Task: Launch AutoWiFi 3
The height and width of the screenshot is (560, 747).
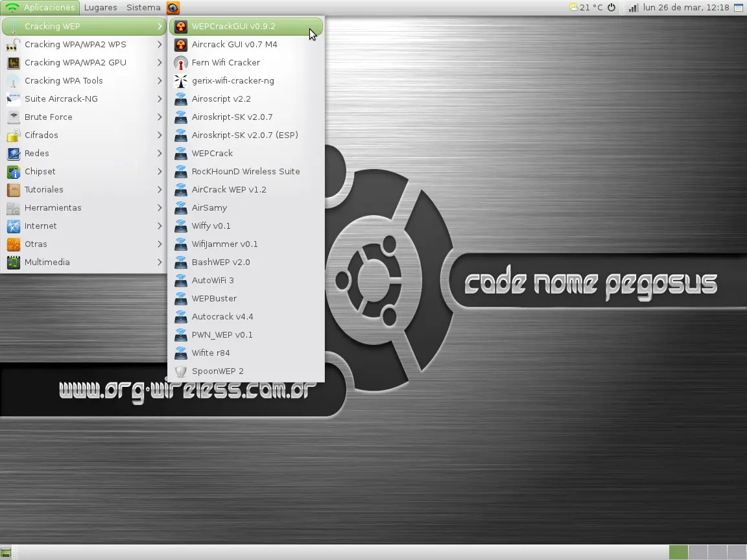Action: pyautogui.click(x=246, y=280)
